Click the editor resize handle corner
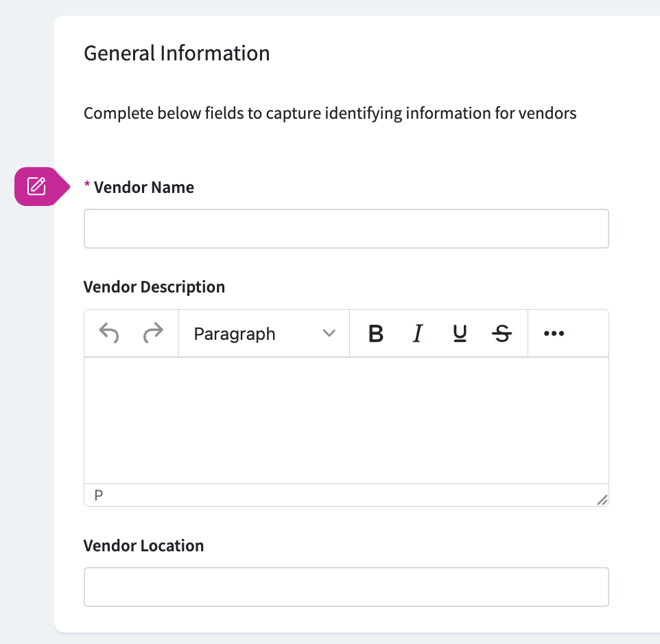 (602, 501)
